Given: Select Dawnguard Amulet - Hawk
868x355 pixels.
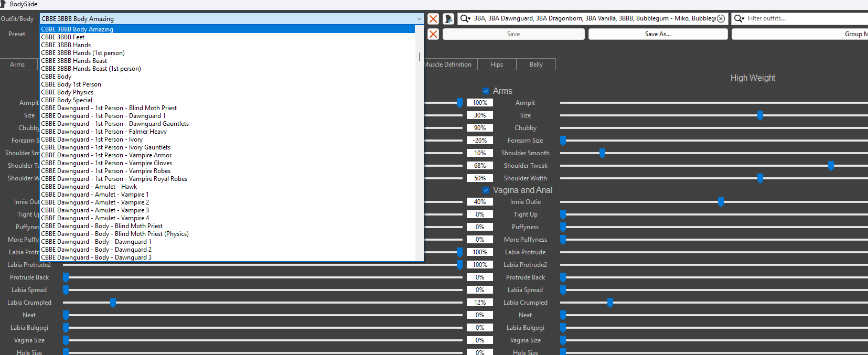Looking at the screenshot, I should click(228, 187).
